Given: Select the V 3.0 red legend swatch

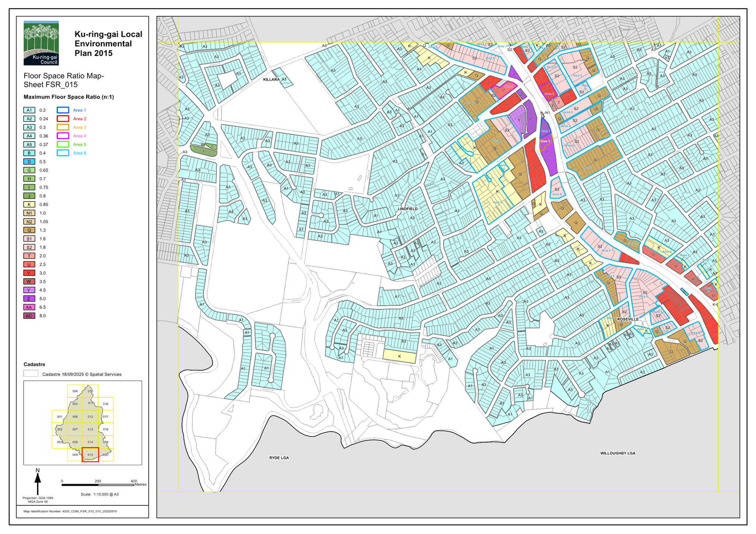Looking at the screenshot, I should pos(29,273).
